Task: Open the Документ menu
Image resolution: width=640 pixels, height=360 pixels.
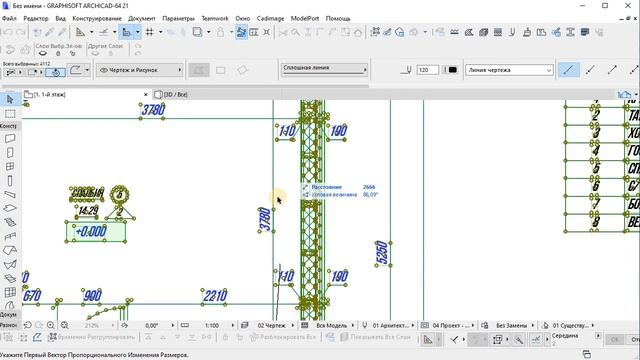Action: coord(142,18)
